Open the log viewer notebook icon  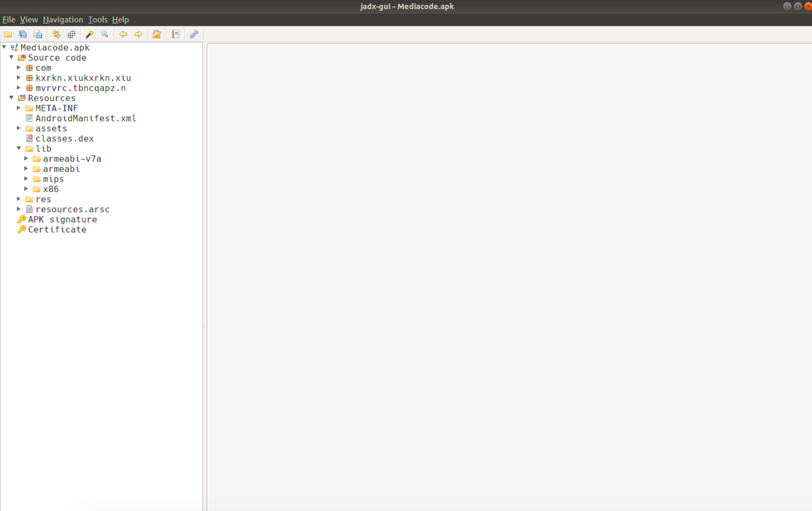[x=176, y=34]
